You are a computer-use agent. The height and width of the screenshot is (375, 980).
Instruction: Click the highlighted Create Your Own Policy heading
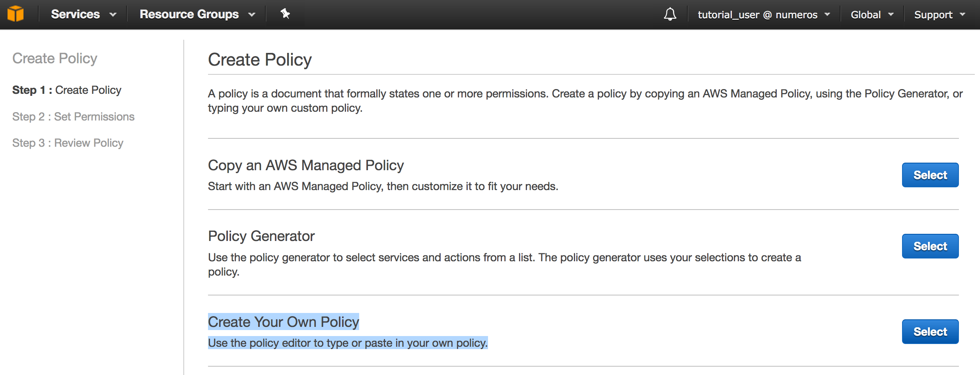click(283, 322)
